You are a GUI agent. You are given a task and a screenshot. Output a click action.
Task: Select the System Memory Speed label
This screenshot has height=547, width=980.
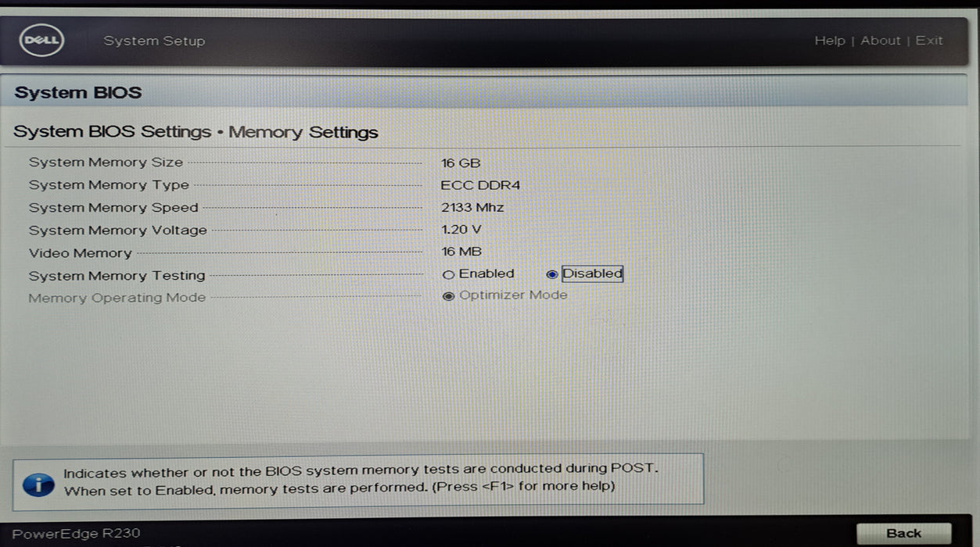(113, 208)
